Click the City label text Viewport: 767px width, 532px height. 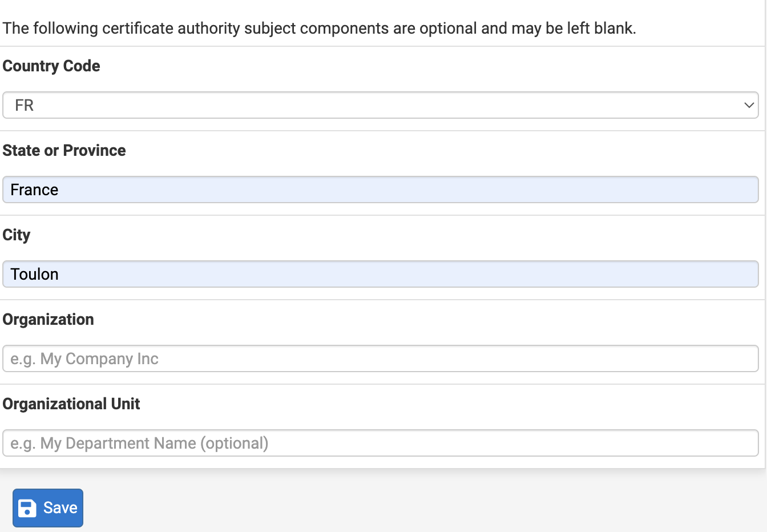[17, 235]
